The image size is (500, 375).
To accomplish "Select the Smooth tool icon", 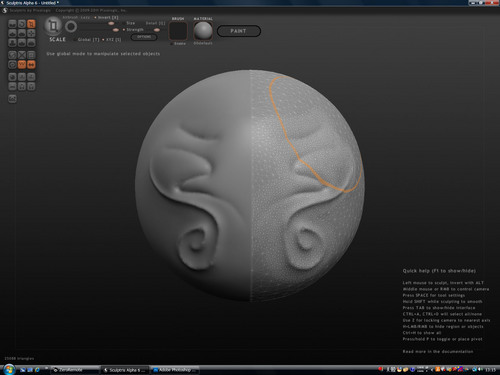I will (x=31, y=42).
